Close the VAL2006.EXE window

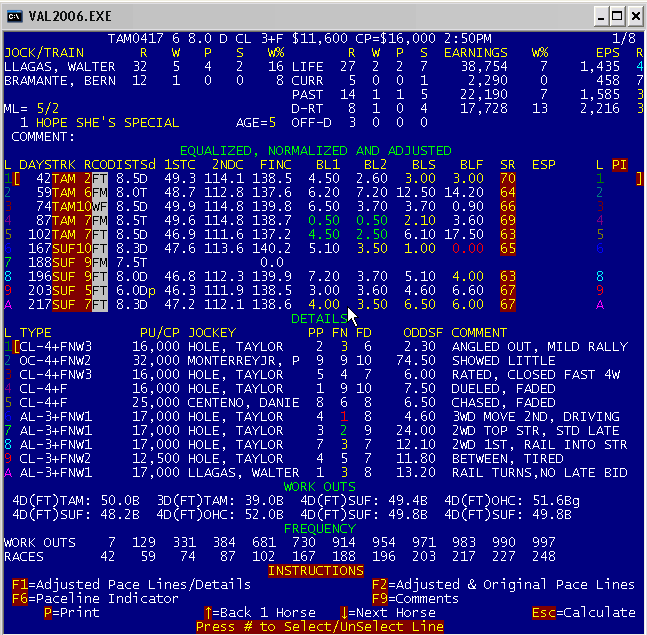[x=635, y=17]
